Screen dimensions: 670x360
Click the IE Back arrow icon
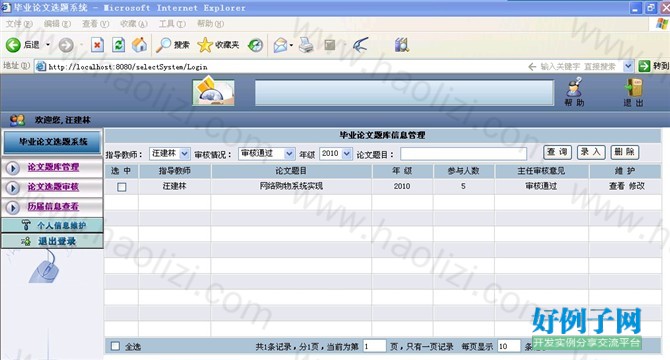click(13, 45)
